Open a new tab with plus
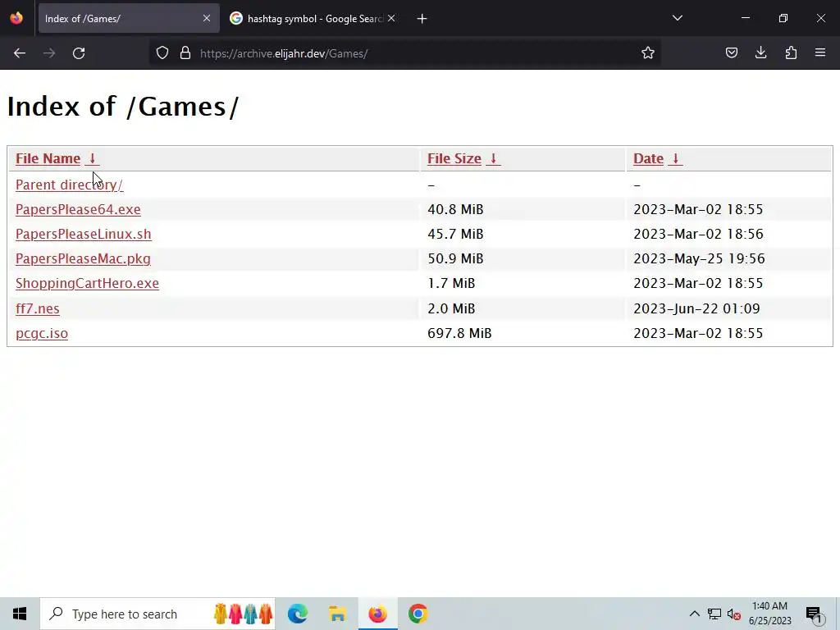Screen dimensions: 840x630 422,19
